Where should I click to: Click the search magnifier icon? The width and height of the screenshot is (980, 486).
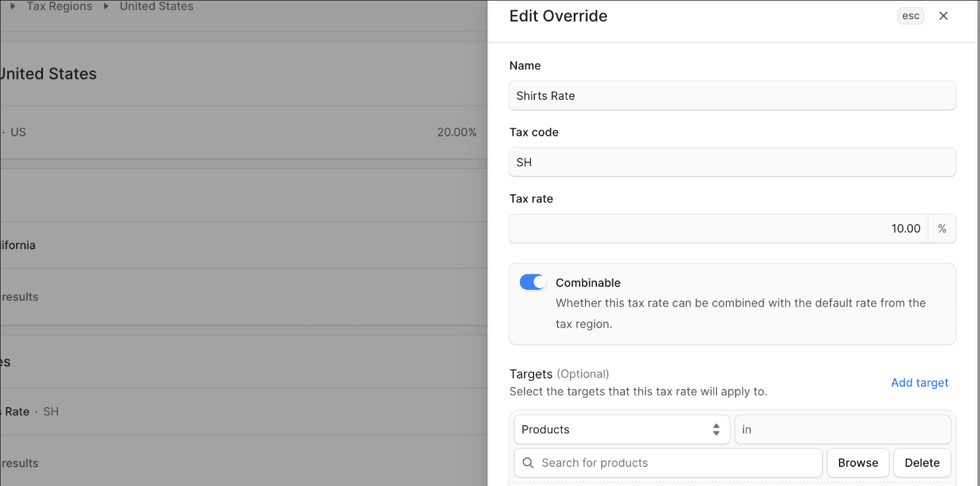(x=528, y=463)
